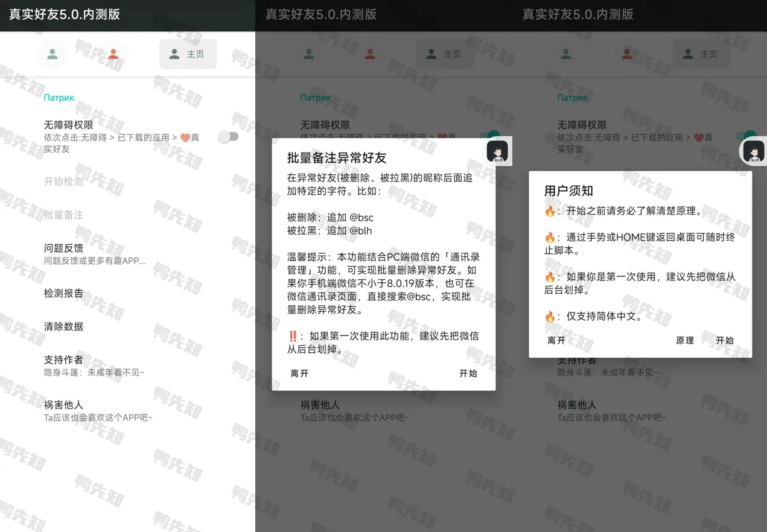Click the green friends icon in the right panel
Screen dimensions: 767x532
click(565, 54)
